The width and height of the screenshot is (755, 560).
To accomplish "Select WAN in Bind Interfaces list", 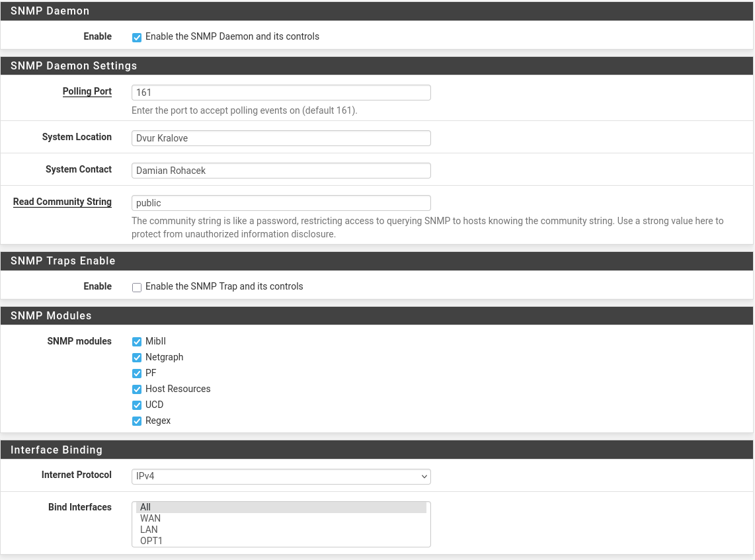I will (281, 518).
